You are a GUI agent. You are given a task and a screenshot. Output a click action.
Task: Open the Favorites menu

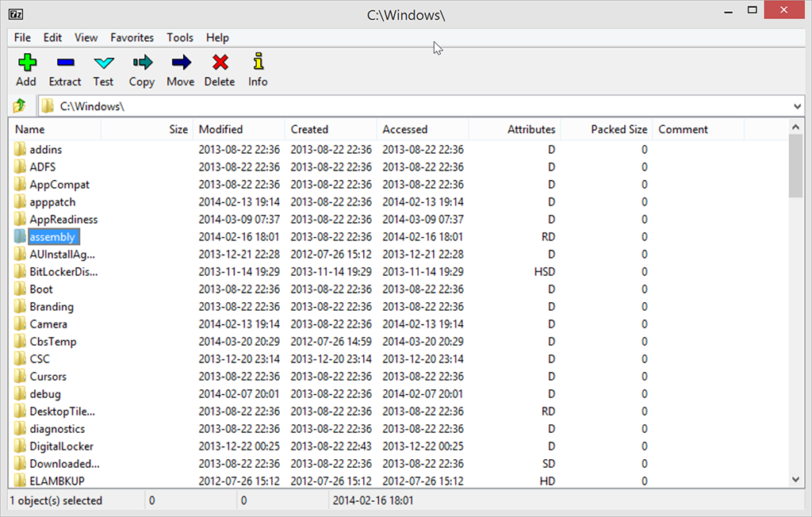[x=132, y=37]
